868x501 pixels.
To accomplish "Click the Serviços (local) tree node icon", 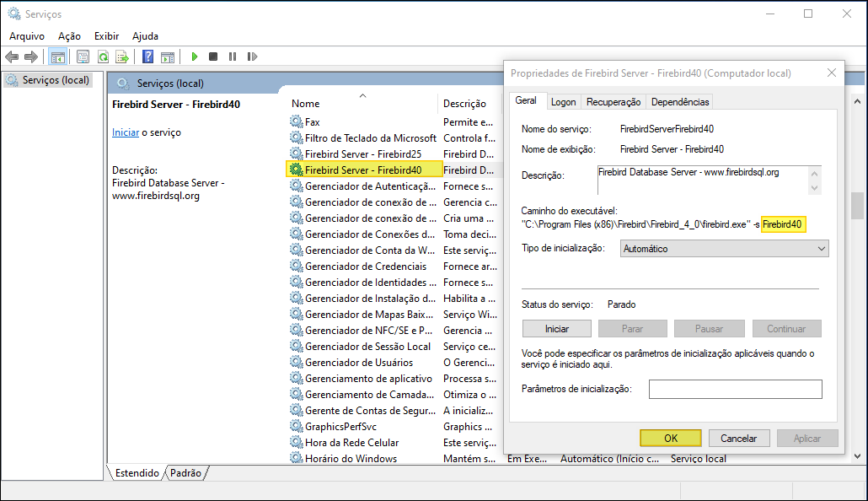I will [12, 80].
